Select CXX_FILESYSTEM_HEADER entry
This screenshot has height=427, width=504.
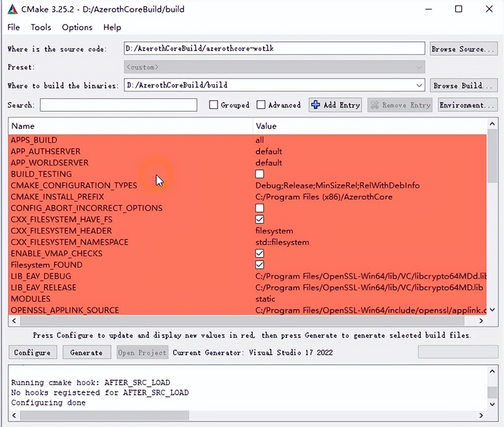61,231
